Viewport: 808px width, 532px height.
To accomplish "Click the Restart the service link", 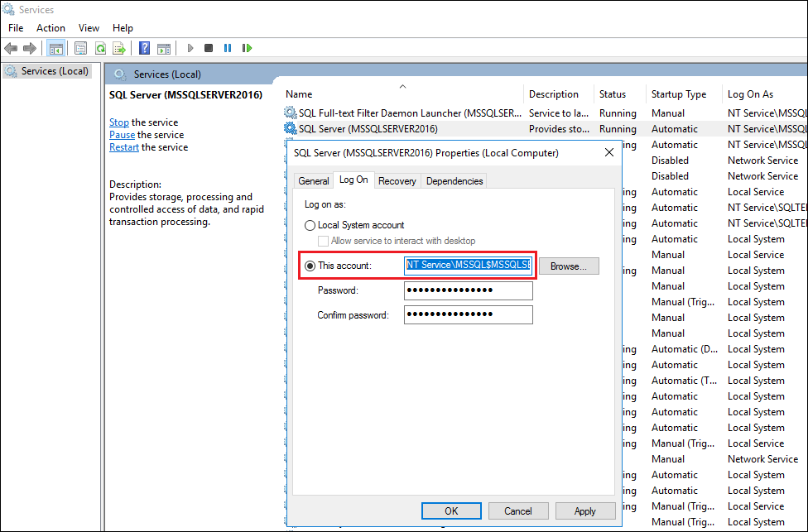I will [123, 147].
